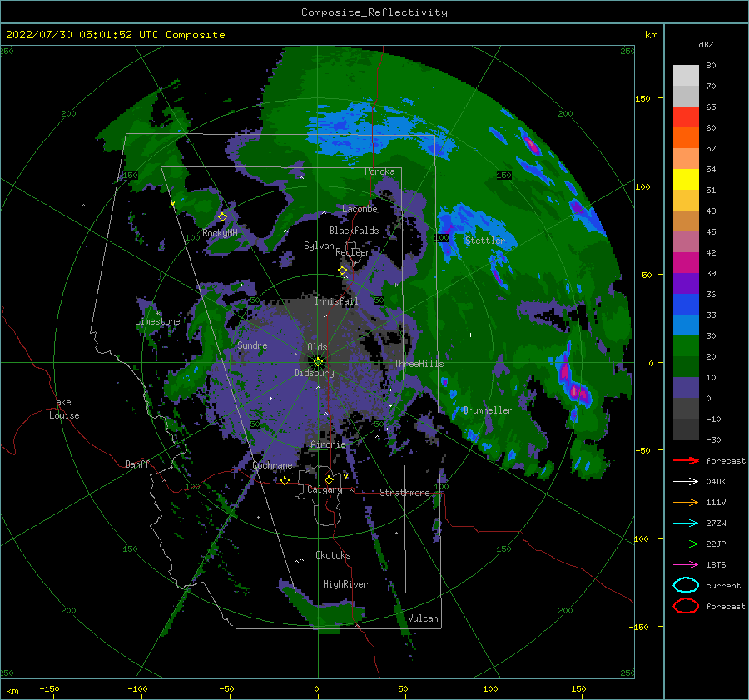Click the Composite_Reflectivity title

coord(374,12)
